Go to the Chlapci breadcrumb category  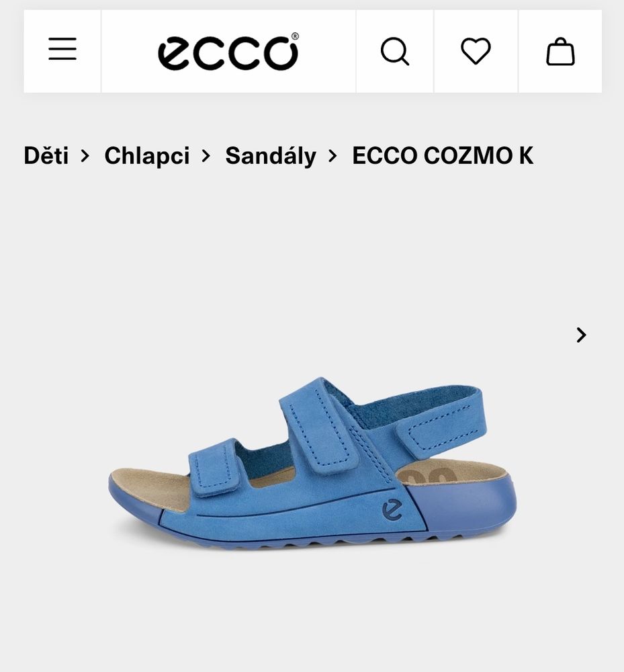click(147, 156)
